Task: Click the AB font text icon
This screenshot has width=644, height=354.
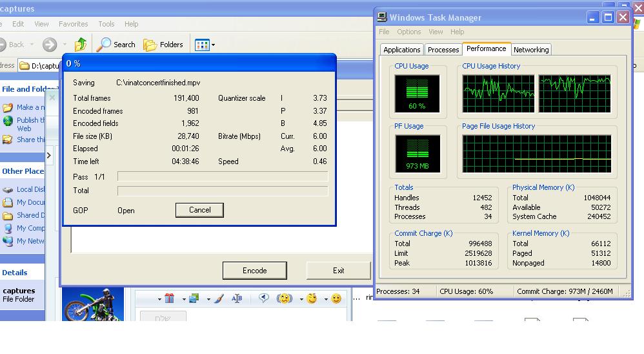Action: click(x=237, y=298)
